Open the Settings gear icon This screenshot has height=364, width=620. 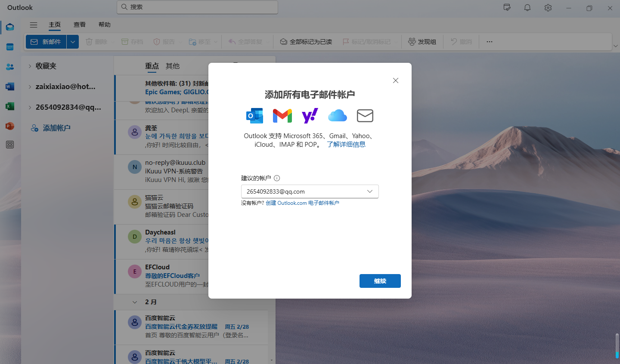[548, 8]
